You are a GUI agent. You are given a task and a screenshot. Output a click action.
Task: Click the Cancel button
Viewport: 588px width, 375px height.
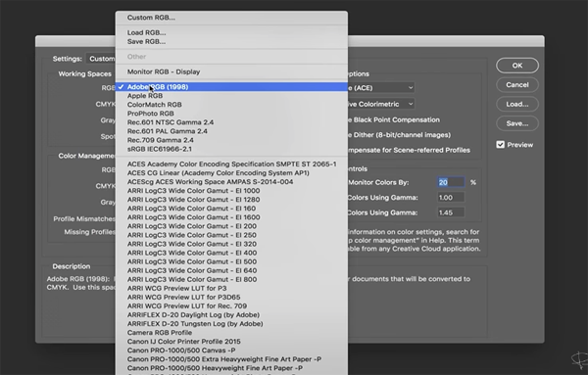pyautogui.click(x=517, y=85)
